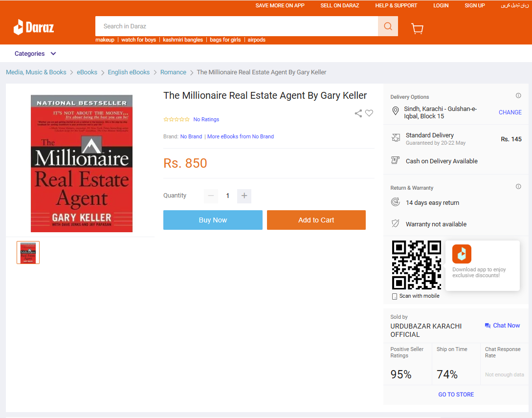Click the 14 days return icon
This screenshot has width=532, height=418.
[x=395, y=202]
